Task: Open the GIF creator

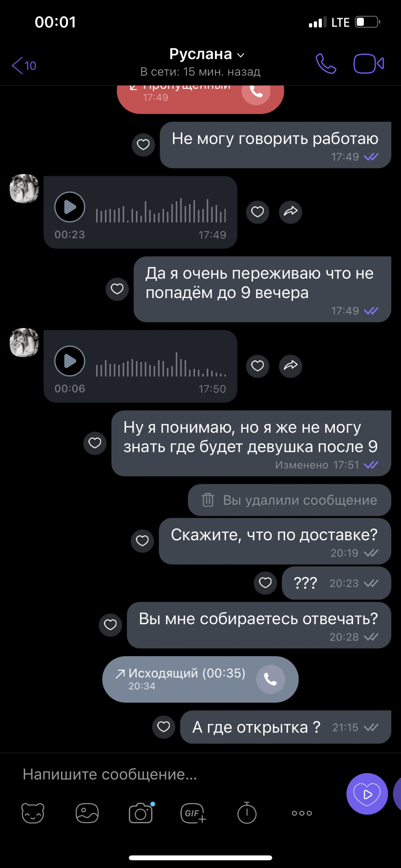Action: coord(193,813)
